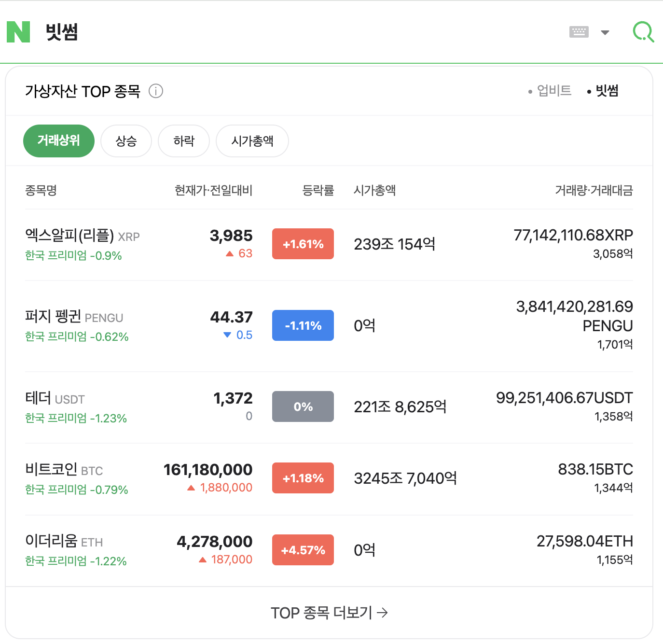The image size is (663, 644).
Task: Click market cap 239조 154억
Action: tap(395, 244)
